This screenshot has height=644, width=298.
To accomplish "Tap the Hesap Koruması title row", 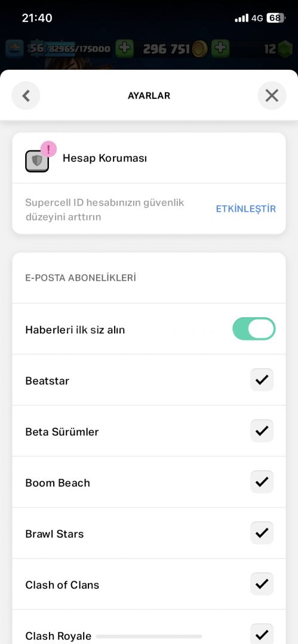I will coord(149,158).
